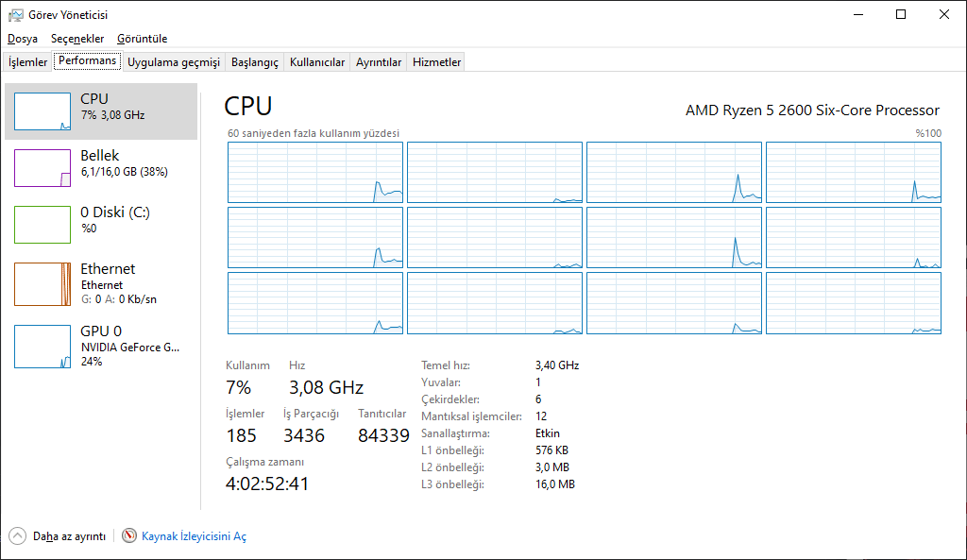Select the Ethernet graph in sidebar
The height and width of the screenshot is (560, 967).
(x=42, y=283)
